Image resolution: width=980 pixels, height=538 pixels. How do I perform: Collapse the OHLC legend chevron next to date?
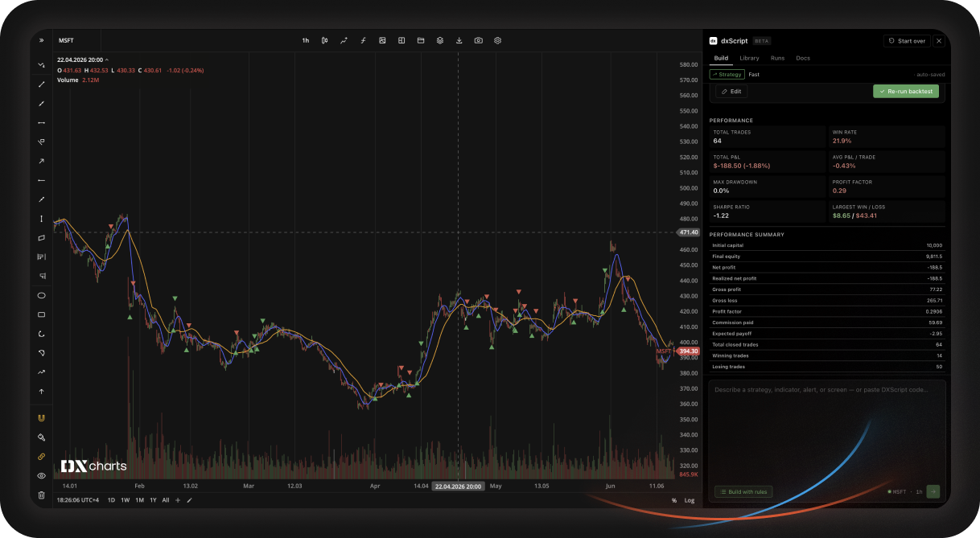click(x=107, y=60)
